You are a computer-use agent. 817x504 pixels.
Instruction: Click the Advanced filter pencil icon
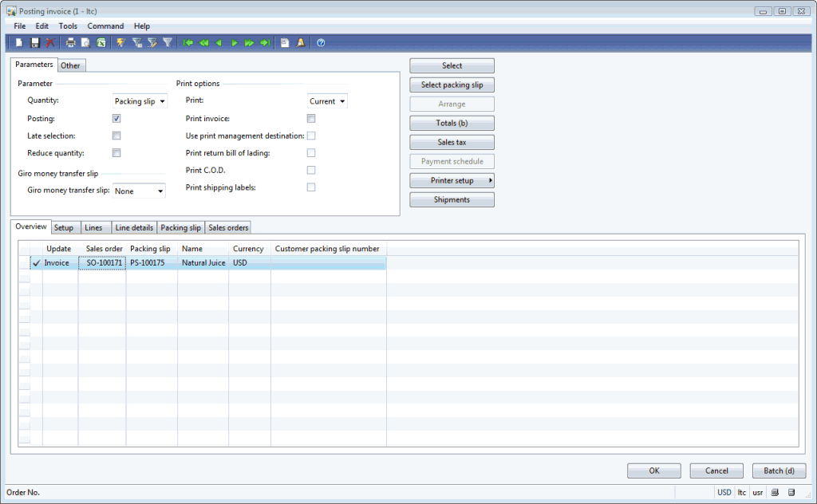click(x=152, y=43)
